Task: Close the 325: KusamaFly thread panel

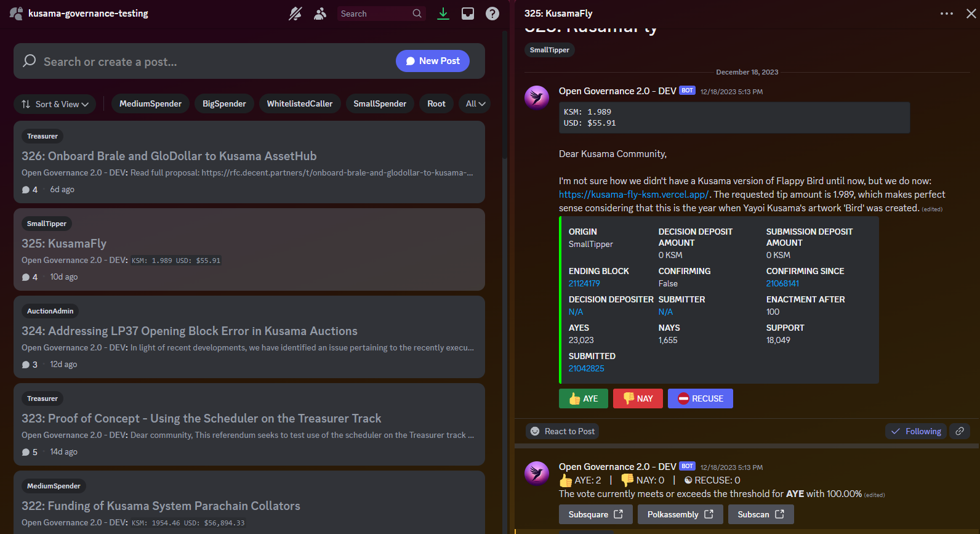Action: pyautogui.click(x=971, y=14)
